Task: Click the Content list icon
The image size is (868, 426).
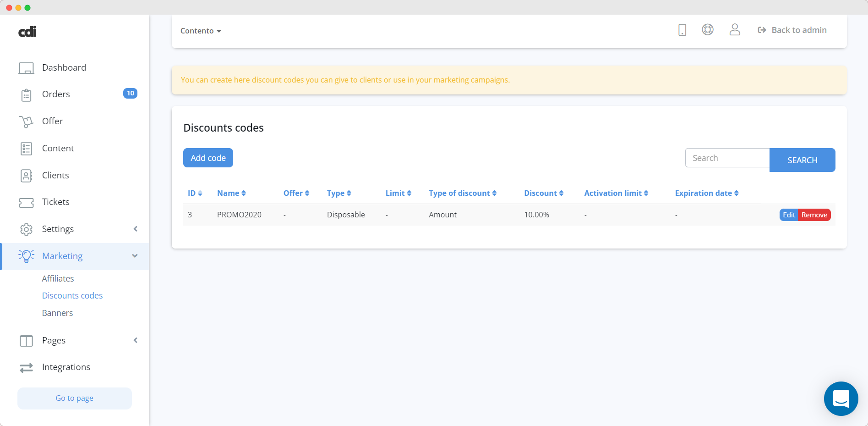Action: point(26,149)
